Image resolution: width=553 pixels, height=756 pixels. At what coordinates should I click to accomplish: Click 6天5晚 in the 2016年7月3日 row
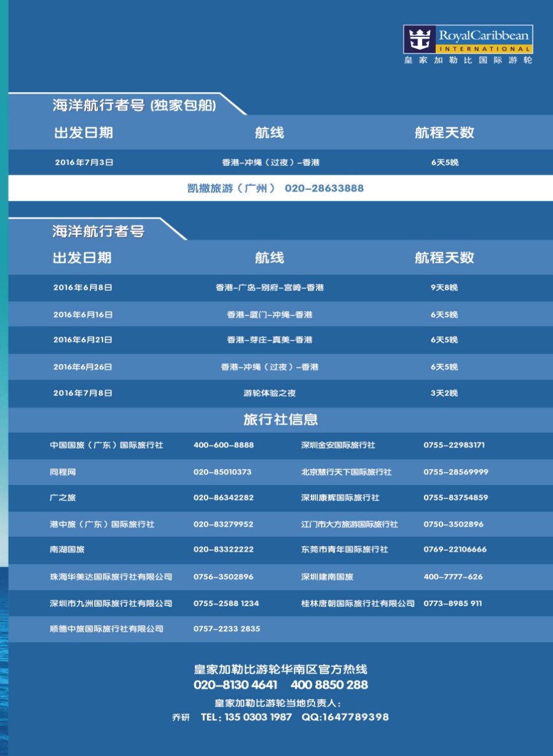tap(445, 163)
